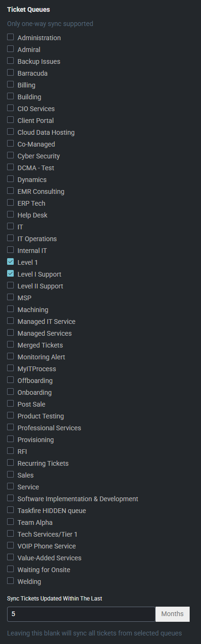201x644 pixels.
Task: Click the Months unit button
Action: tap(173, 614)
